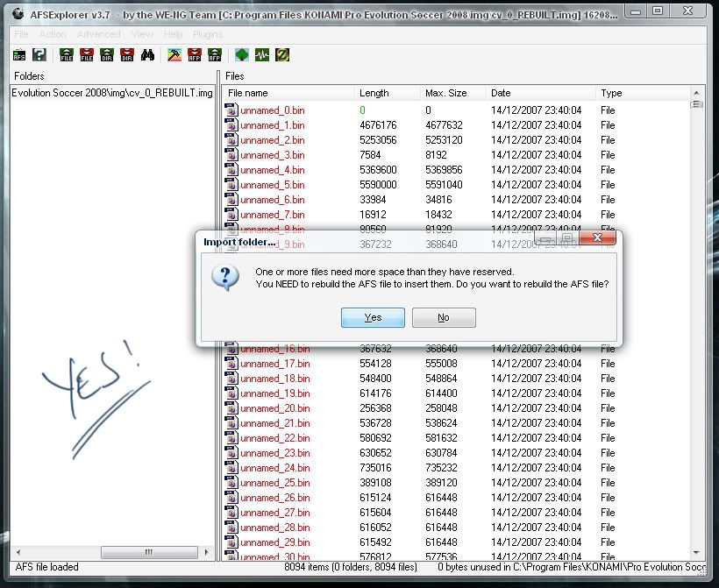The width and height of the screenshot is (719, 588).
Task: Confirm rebuild with the Yes button
Action: (x=373, y=317)
